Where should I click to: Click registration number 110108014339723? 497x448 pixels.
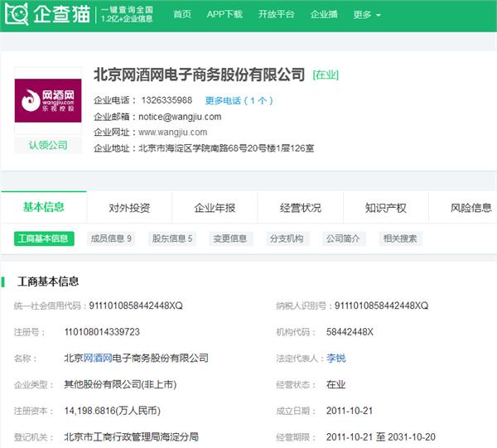point(102,332)
